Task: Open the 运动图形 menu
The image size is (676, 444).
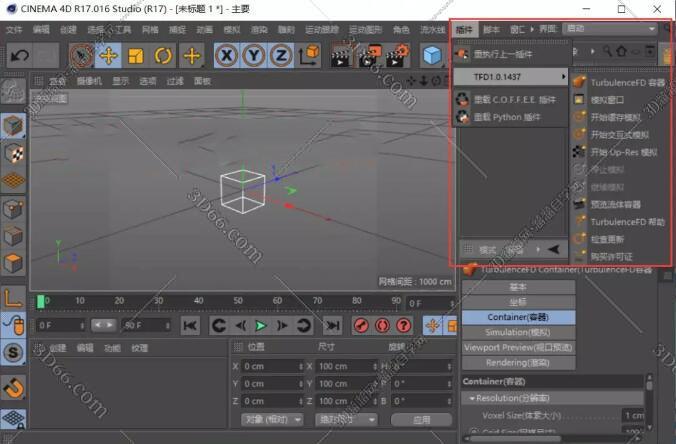Action: coord(366,29)
